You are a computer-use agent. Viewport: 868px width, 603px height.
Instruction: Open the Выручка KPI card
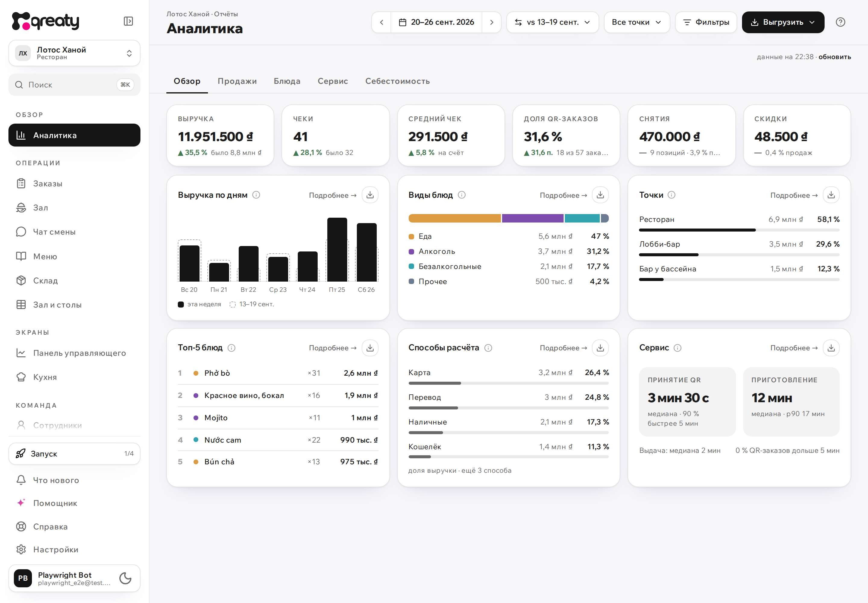(220, 136)
